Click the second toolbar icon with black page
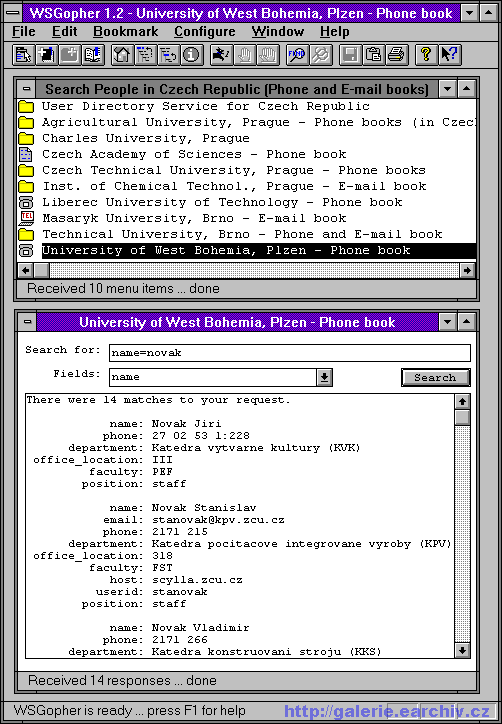Screen dimensions: 502x724 (x=46, y=55)
